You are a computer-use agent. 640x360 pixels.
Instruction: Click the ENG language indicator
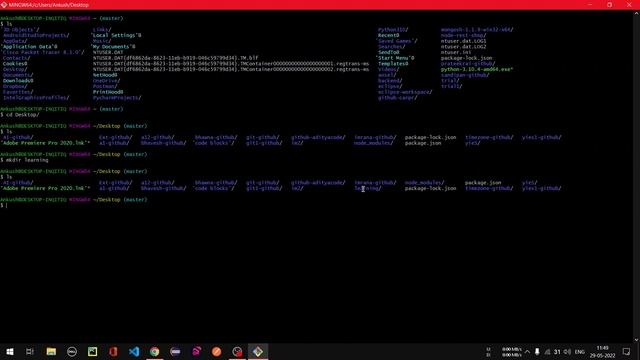pos(580,351)
